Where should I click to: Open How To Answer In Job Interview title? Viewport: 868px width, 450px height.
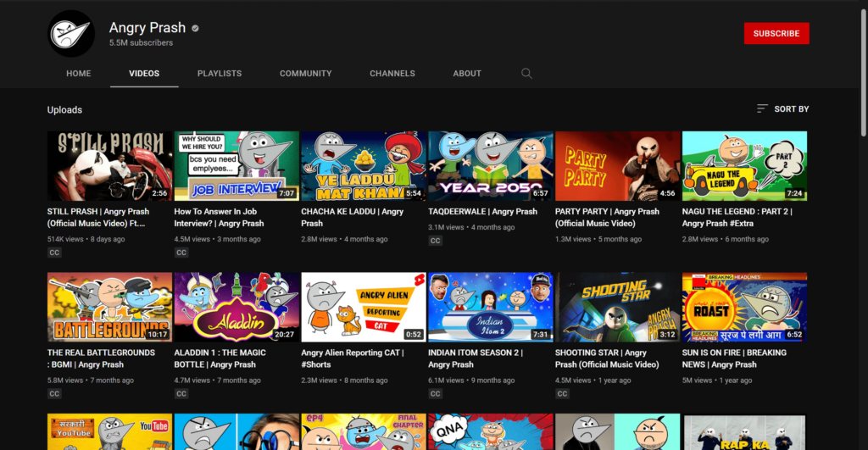(x=219, y=218)
